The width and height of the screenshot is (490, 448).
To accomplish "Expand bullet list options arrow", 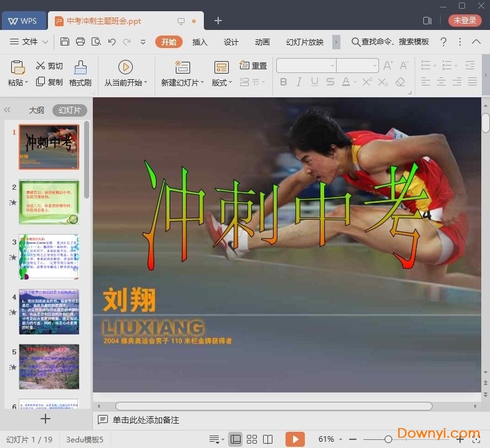I will point(435,66).
